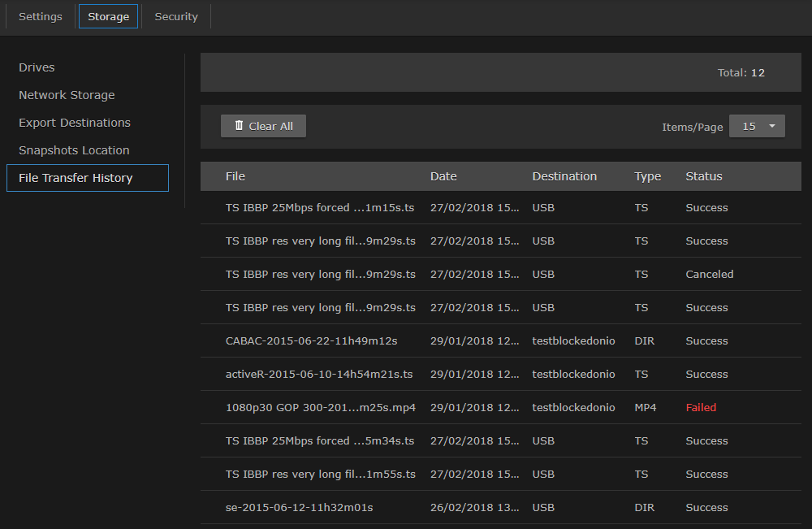Switch to the Security tab
The image size is (812, 529).
coord(175,16)
